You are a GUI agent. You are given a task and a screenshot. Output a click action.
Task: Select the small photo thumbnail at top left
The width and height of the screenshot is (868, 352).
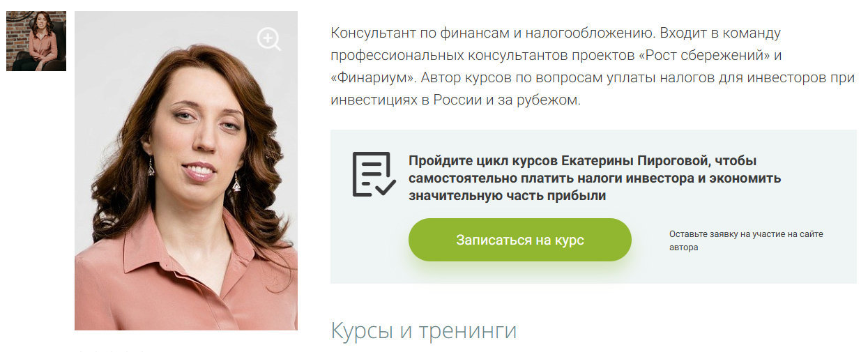tap(36, 41)
